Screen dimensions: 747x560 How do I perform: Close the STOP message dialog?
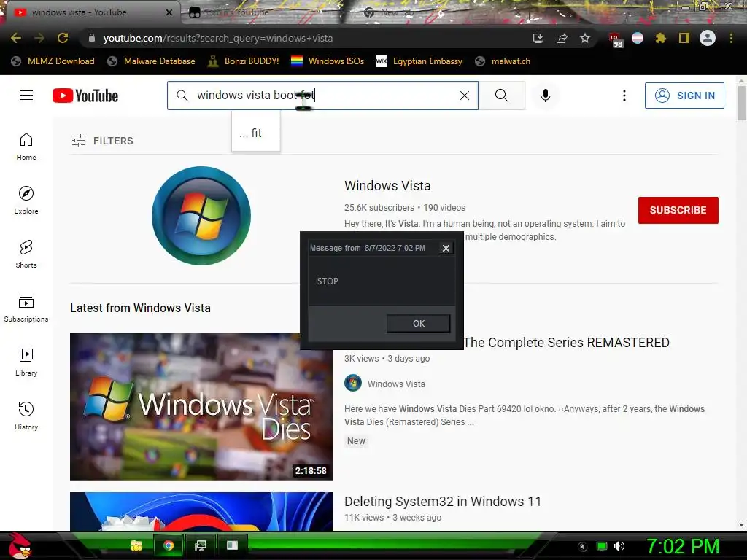coord(446,248)
